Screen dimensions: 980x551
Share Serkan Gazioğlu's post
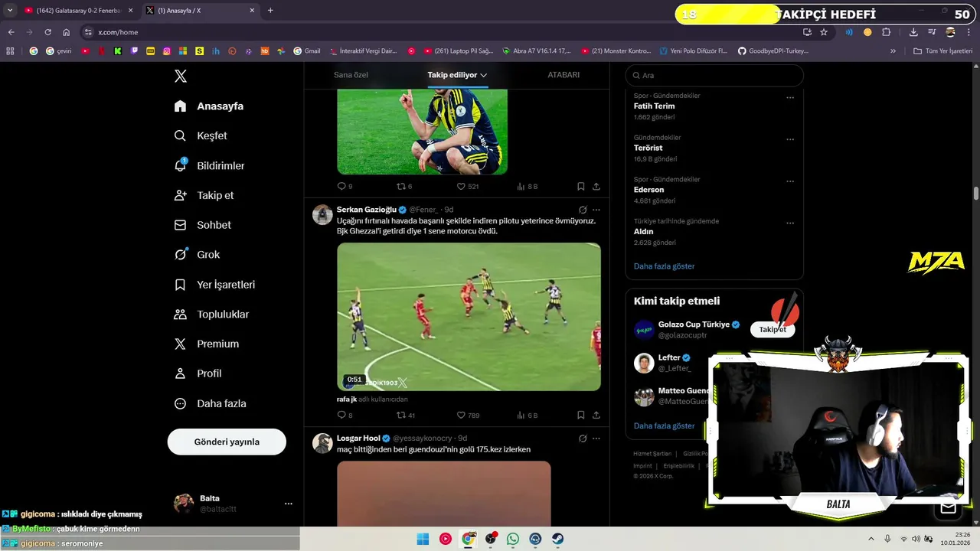(x=596, y=415)
